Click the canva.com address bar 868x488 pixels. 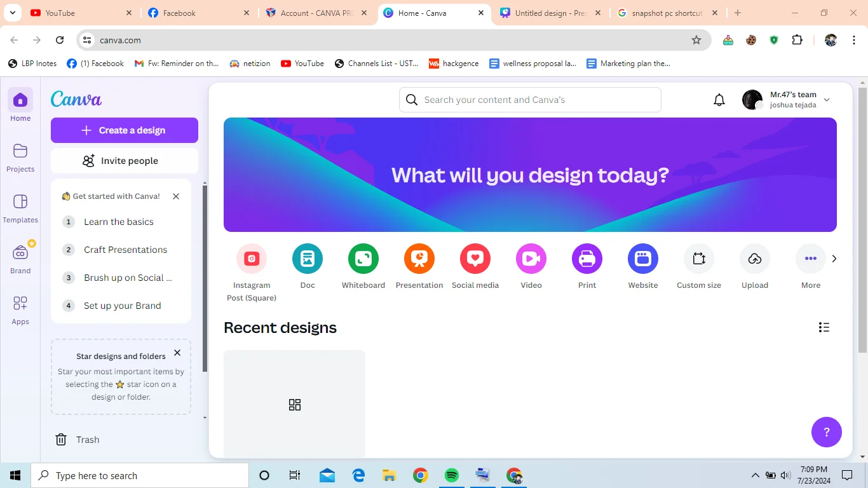(394, 40)
